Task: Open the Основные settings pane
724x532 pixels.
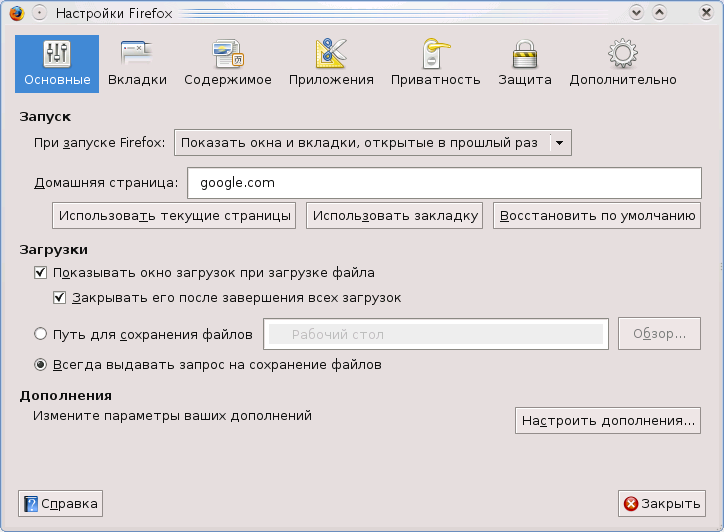Action: [57, 64]
